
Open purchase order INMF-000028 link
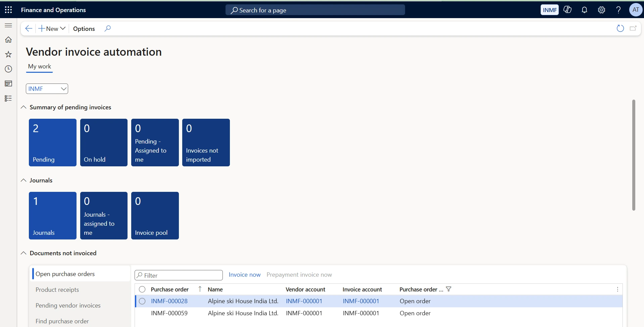(x=169, y=301)
